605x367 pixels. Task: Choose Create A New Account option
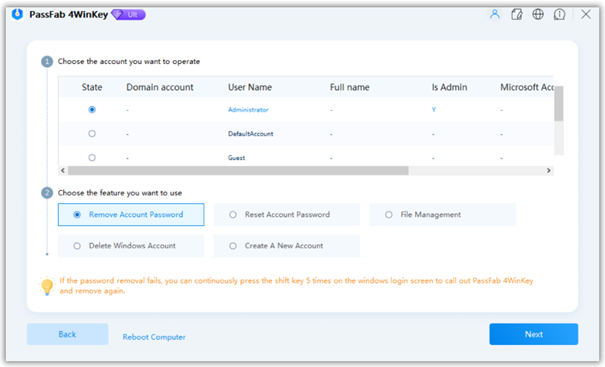[x=287, y=246]
